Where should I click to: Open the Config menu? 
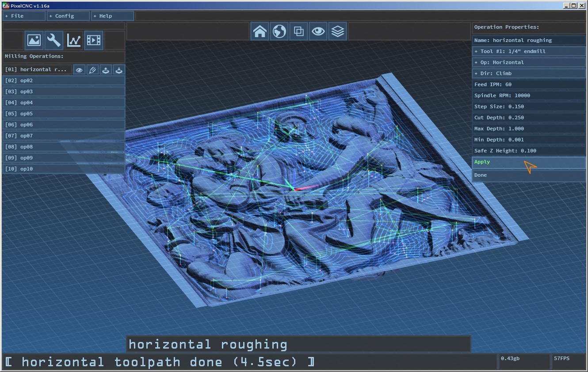68,16
